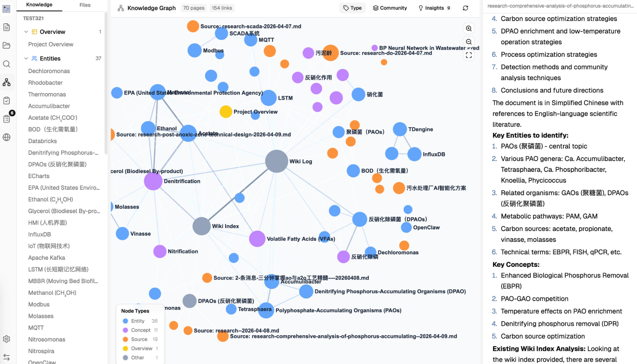The width and height of the screenshot is (637, 364).
Task: Toggle Community coloring mode for graph
Action: [x=390, y=8]
